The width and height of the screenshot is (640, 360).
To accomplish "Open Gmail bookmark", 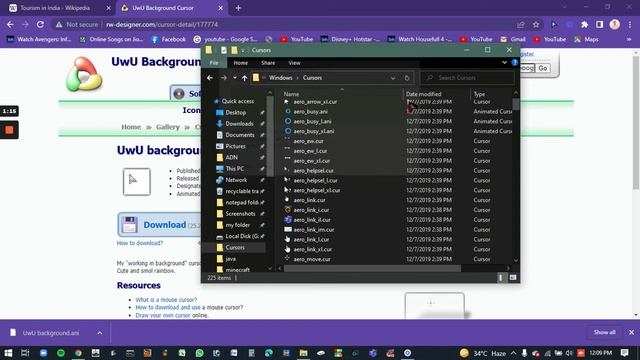I will pyautogui.click(x=513, y=40).
